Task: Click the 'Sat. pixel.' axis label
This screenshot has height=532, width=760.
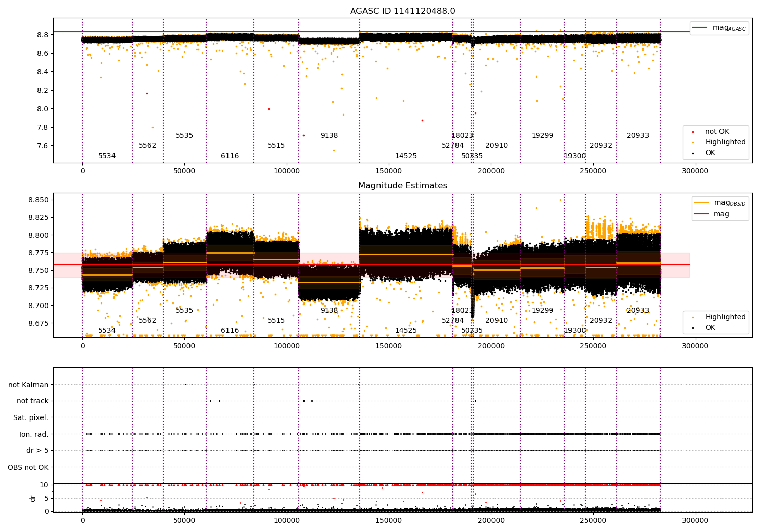Action: coord(31,417)
